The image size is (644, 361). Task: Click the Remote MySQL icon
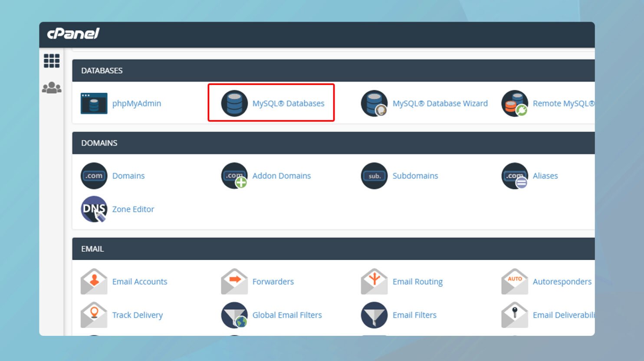pos(515,103)
